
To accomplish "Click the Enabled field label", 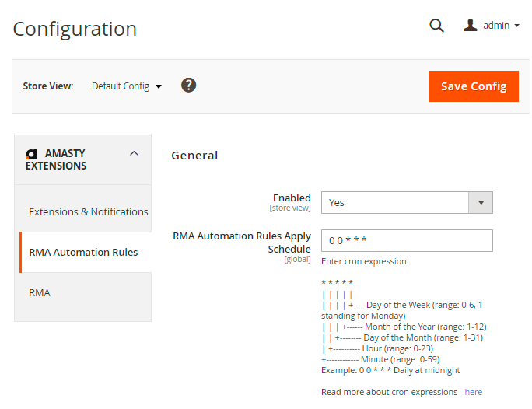I will tap(292, 198).
